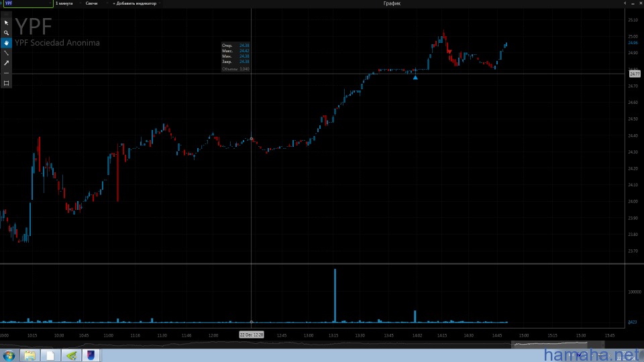Open the NVIDIA taskbar app
Viewport: 644px width, 362px height.
click(71, 355)
